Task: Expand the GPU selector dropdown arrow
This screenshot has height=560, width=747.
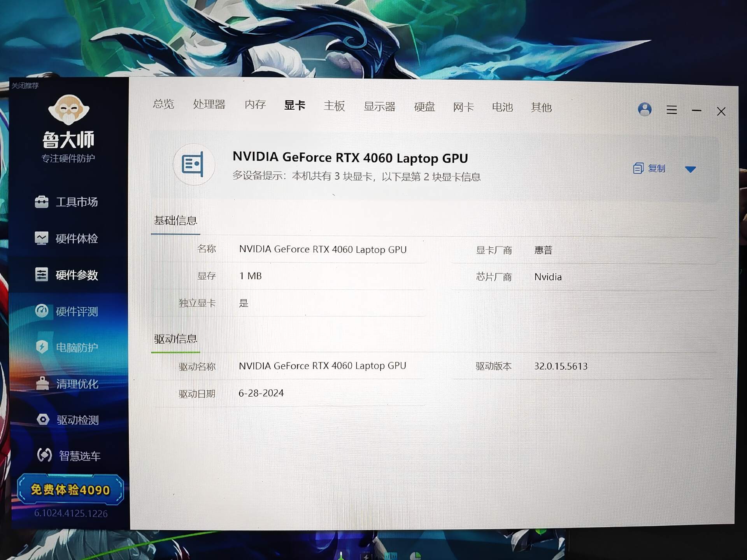Action: pos(690,169)
